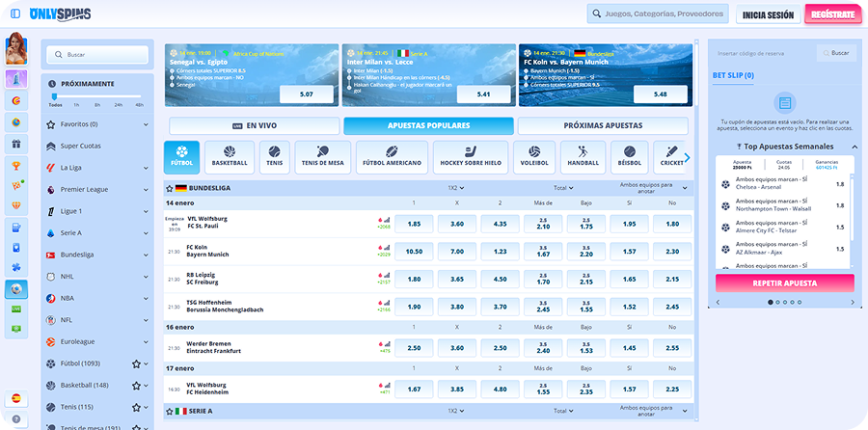Select first dot of Top Apuestas carousel
The height and width of the screenshot is (430, 868).
click(770, 302)
